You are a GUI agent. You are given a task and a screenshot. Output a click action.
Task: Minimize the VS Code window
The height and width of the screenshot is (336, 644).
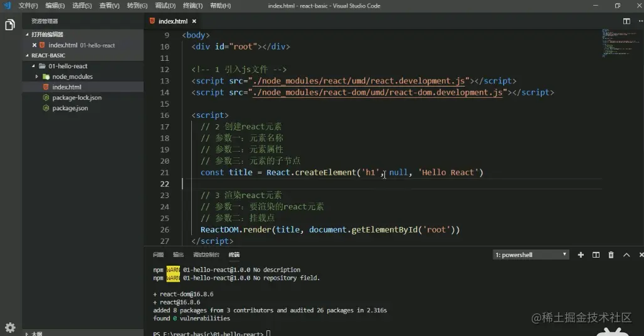tap(596, 6)
